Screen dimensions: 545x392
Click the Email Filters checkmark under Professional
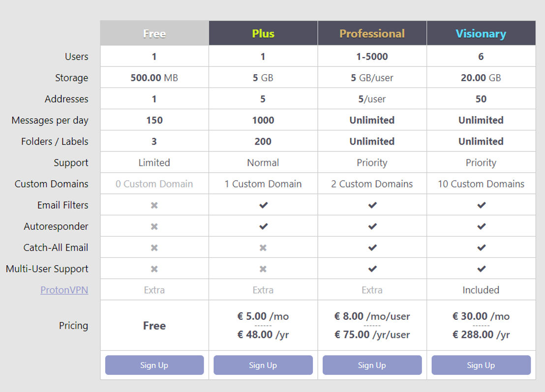(x=372, y=205)
